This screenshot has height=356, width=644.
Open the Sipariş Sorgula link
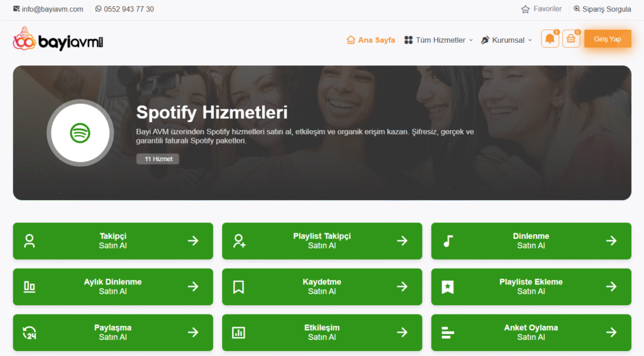pos(602,9)
